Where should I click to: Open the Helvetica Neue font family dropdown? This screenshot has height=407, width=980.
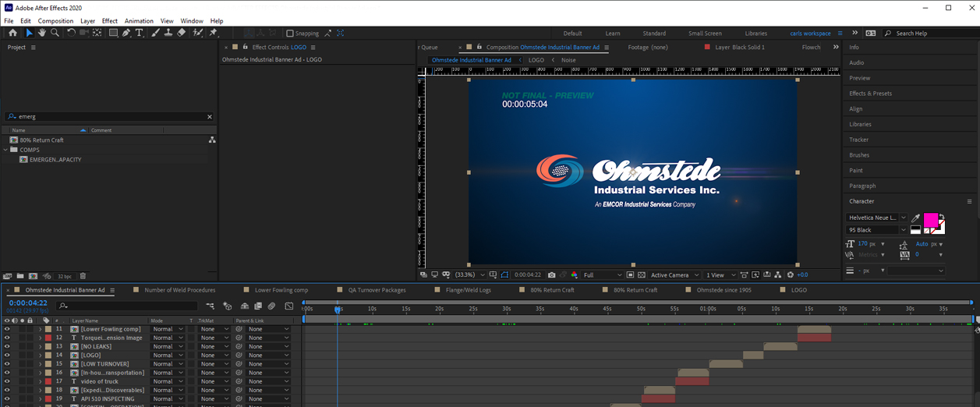pyautogui.click(x=877, y=218)
